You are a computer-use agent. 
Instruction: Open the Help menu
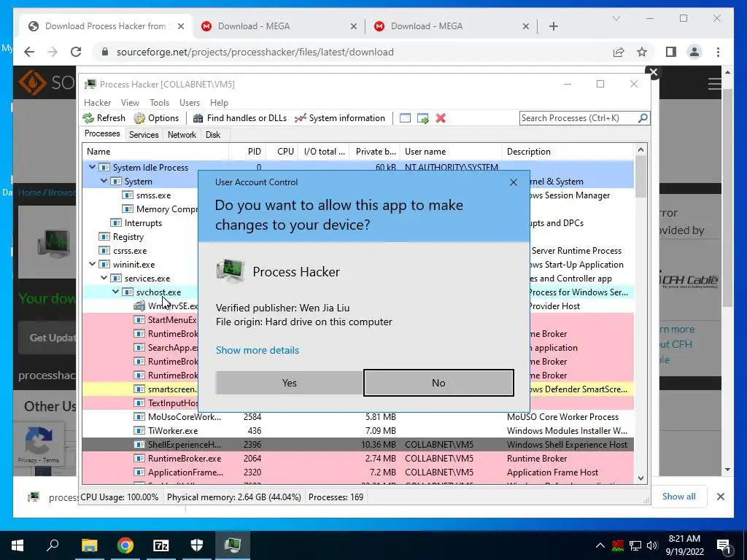tap(219, 103)
